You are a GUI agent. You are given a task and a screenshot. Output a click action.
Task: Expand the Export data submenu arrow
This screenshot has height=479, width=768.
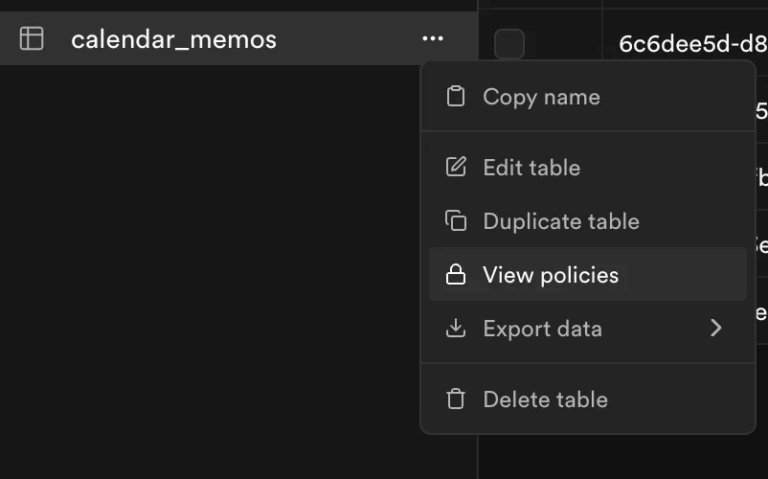click(715, 328)
